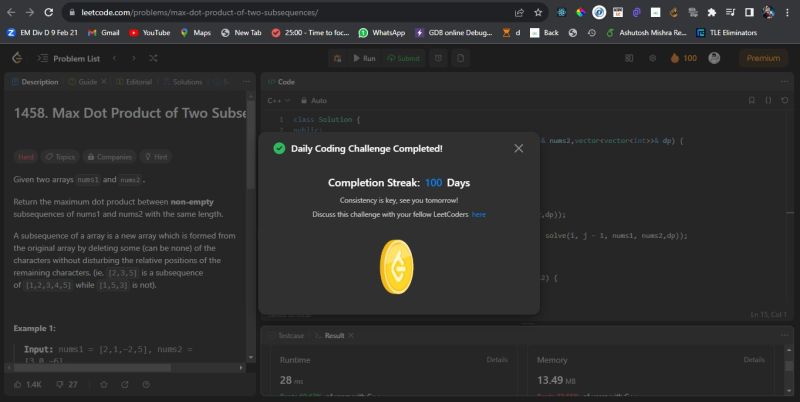
Task: Submit the solution
Action: pos(403,58)
